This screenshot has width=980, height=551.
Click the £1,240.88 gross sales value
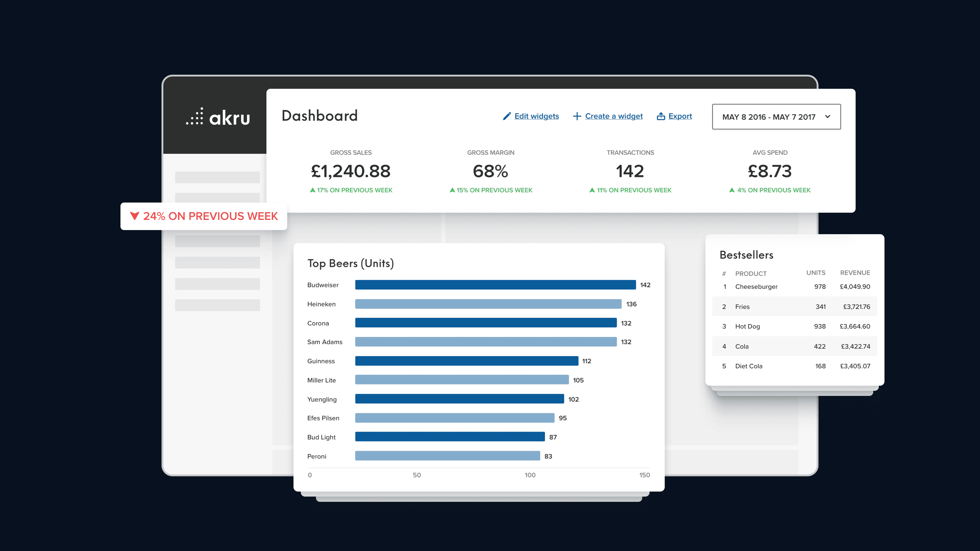point(351,171)
